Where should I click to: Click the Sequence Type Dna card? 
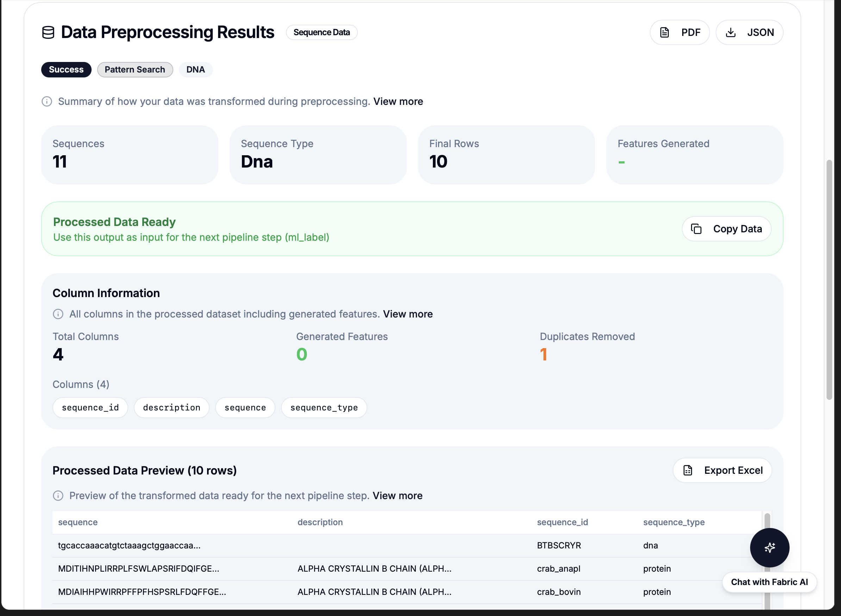coord(318,155)
